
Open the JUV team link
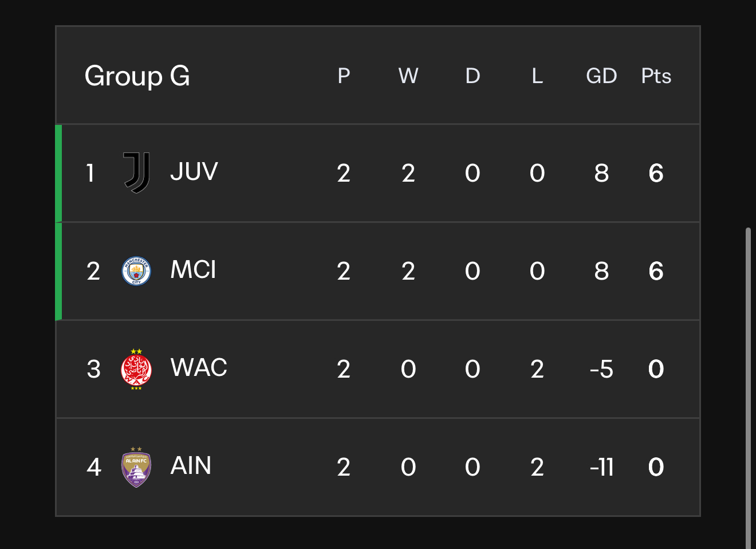tap(194, 171)
